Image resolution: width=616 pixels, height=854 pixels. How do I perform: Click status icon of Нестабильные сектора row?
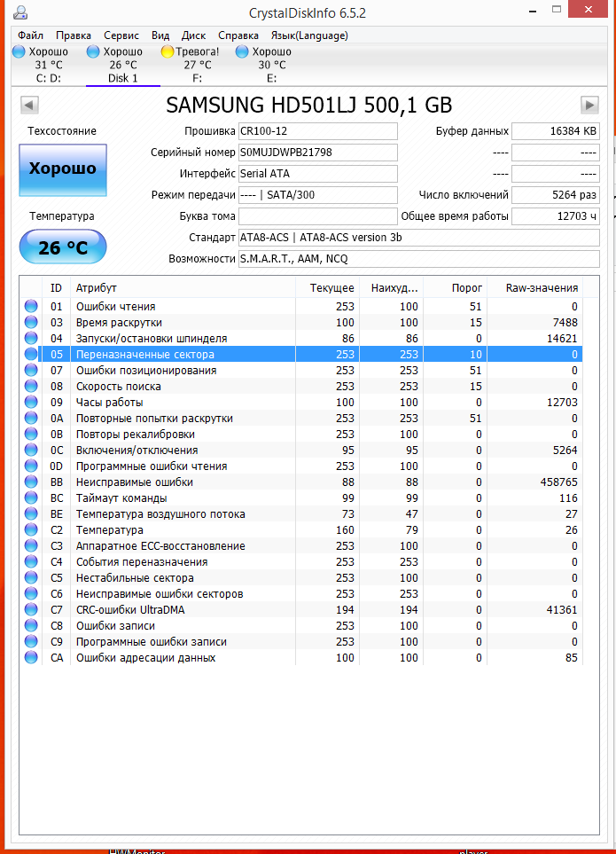pyautogui.click(x=31, y=578)
